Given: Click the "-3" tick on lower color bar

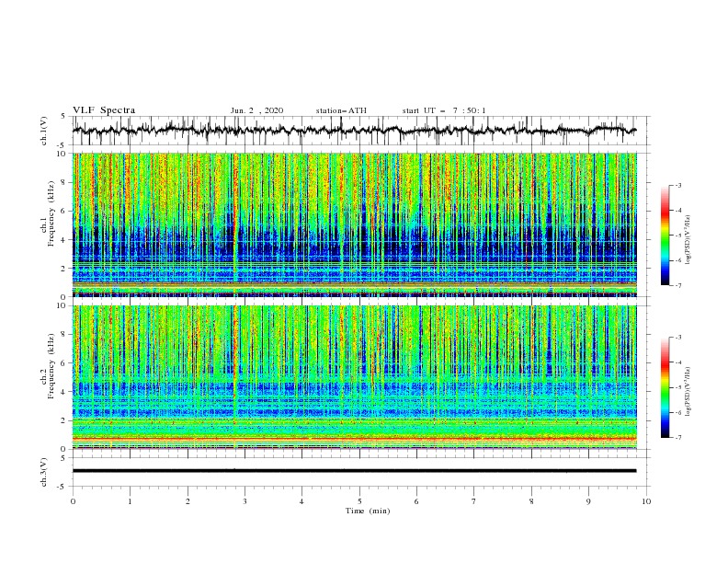Looking at the screenshot, I should (x=677, y=338).
